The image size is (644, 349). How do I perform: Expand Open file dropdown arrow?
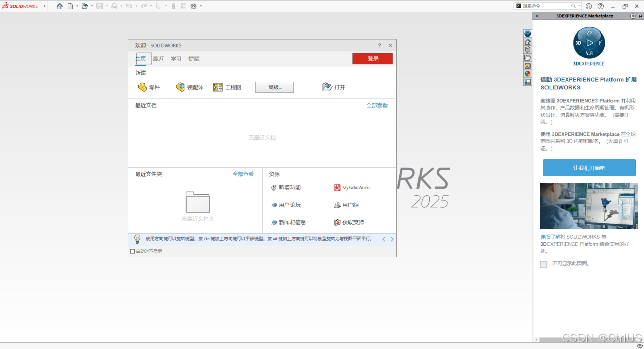[x=92, y=6]
